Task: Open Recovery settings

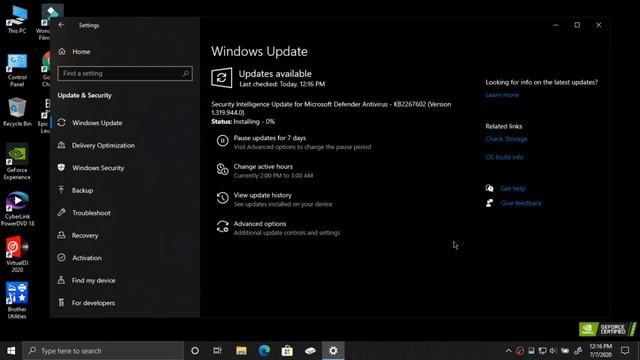Action: point(85,236)
